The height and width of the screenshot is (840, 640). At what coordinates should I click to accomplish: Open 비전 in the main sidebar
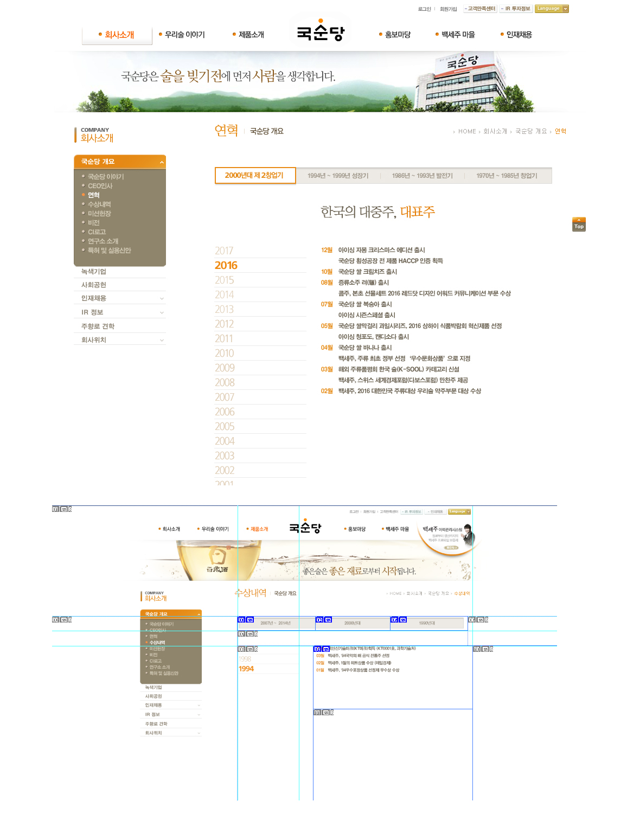(93, 223)
